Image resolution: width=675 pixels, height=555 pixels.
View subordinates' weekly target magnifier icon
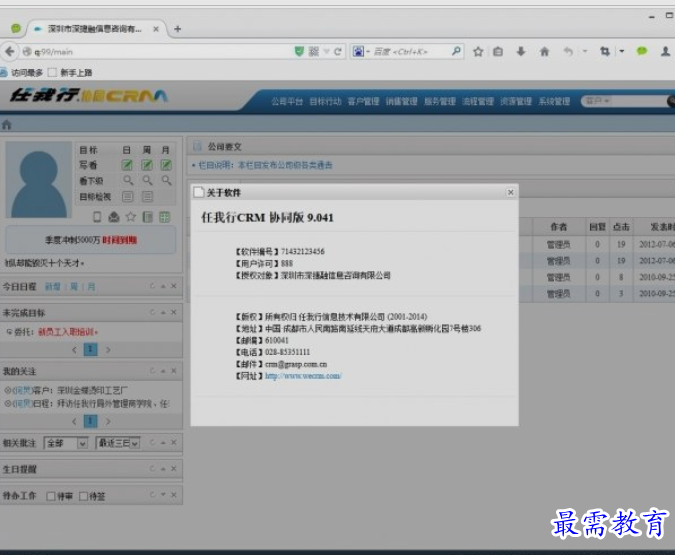147,180
